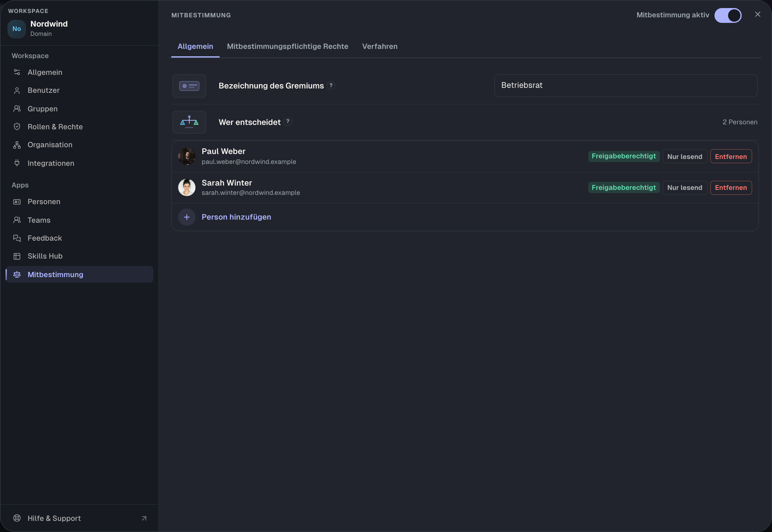Set Paul Weber to Freigabeberechtigt

(x=624, y=156)
